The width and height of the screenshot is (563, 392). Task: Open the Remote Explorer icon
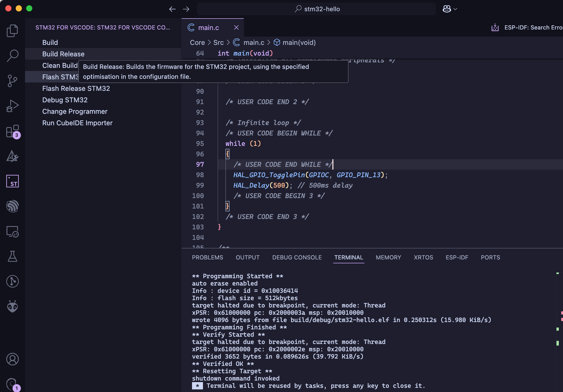tap(12, 231)
